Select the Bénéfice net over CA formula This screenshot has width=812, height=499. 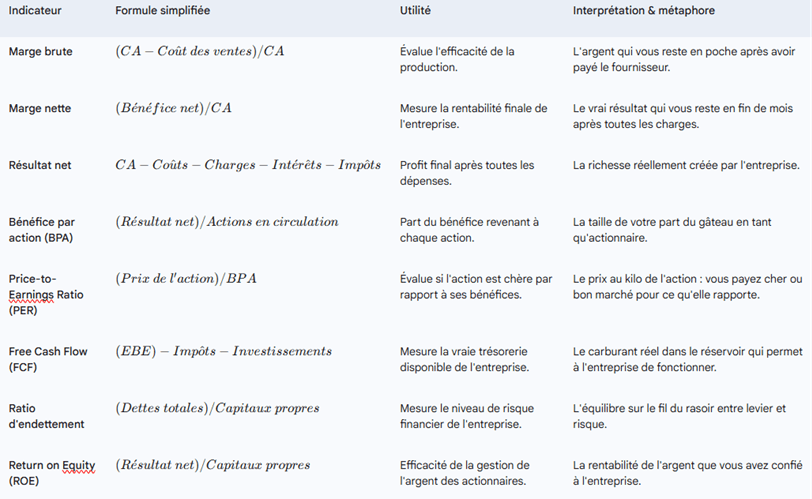173,108
